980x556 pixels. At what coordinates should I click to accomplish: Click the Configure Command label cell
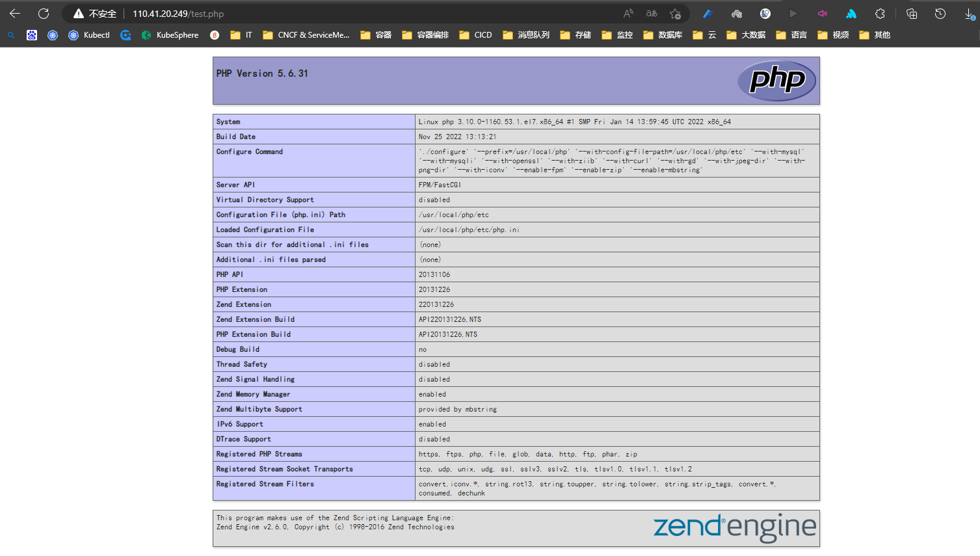click(x=314, y=161)
